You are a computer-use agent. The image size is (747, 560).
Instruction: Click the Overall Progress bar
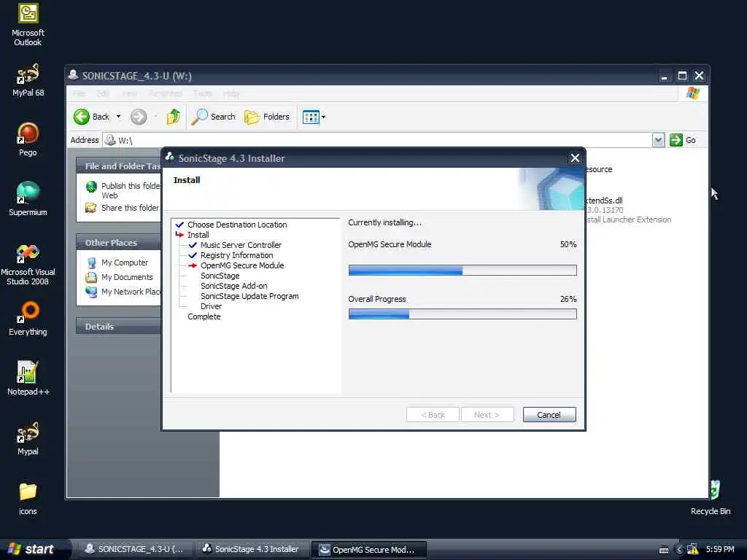[462, 314]
